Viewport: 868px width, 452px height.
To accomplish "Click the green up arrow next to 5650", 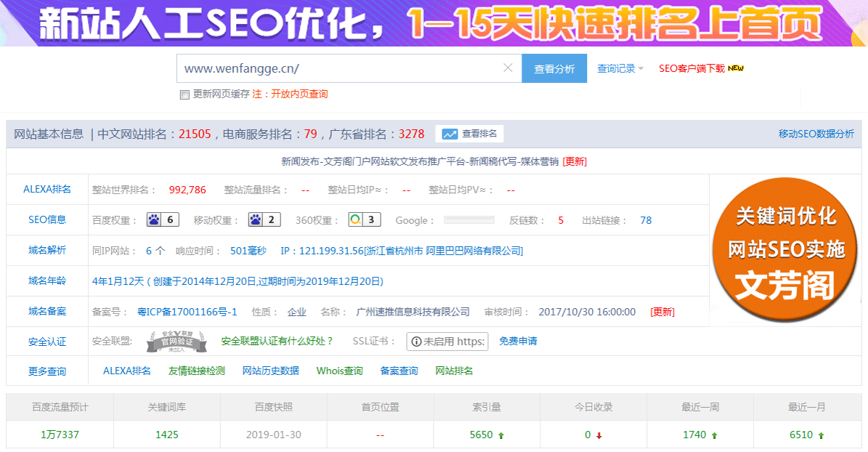I will 501,436.
